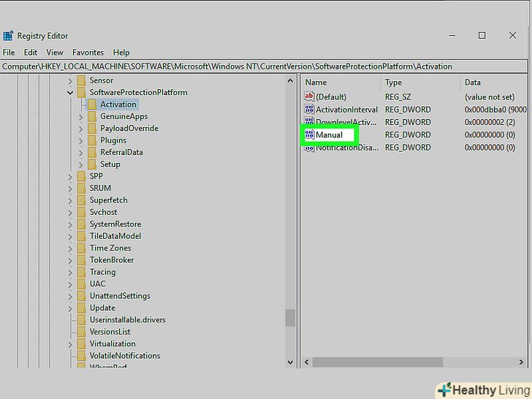Select the Plugins folder icon
The width and height of the screenshot is (532, 399).
point(92,140)
